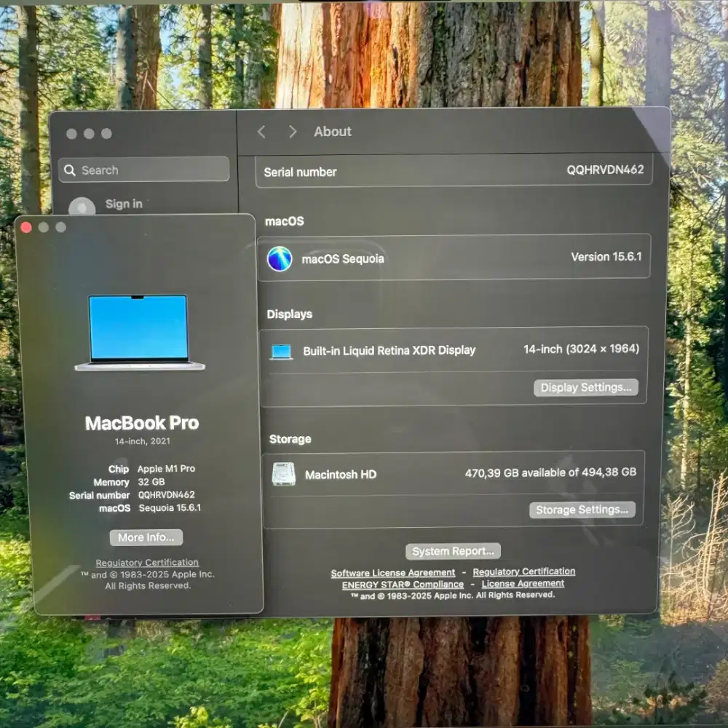This screenshot has width=728, height=728.
Task: Open System Report...
Action: 453,551
